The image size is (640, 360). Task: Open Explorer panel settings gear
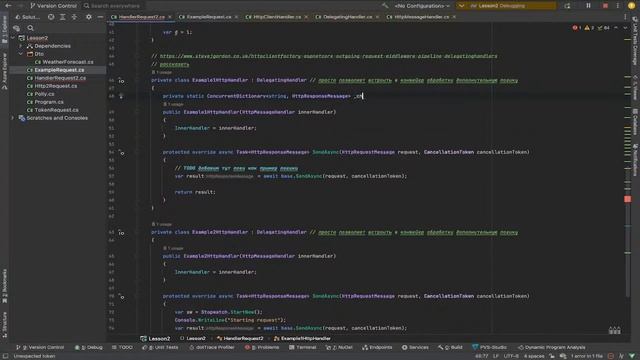[x=89, y=17]
